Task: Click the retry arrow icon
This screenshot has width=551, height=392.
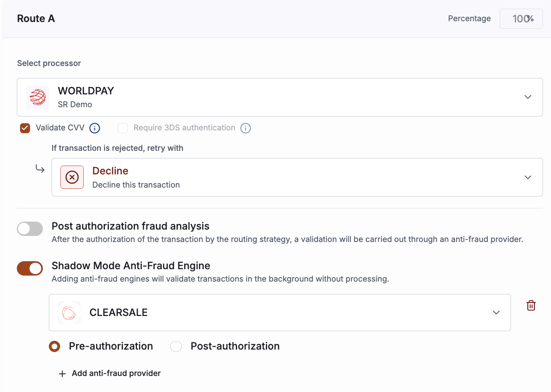Action: (40, 169)
